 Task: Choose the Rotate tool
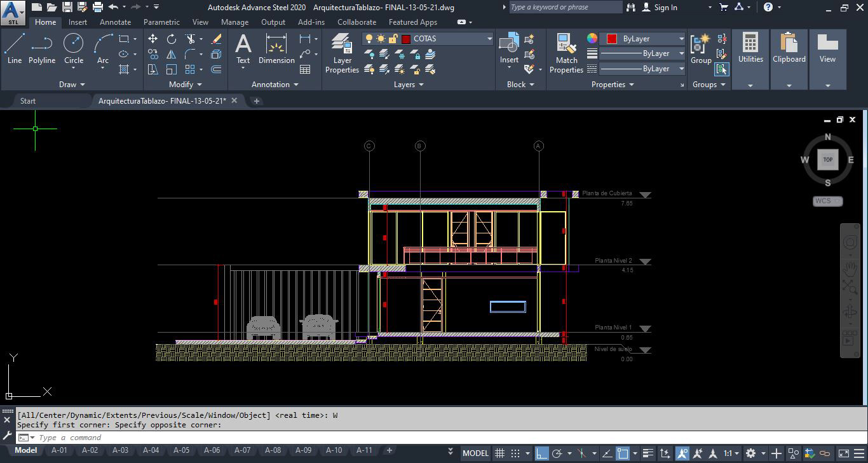click(172, 39)
